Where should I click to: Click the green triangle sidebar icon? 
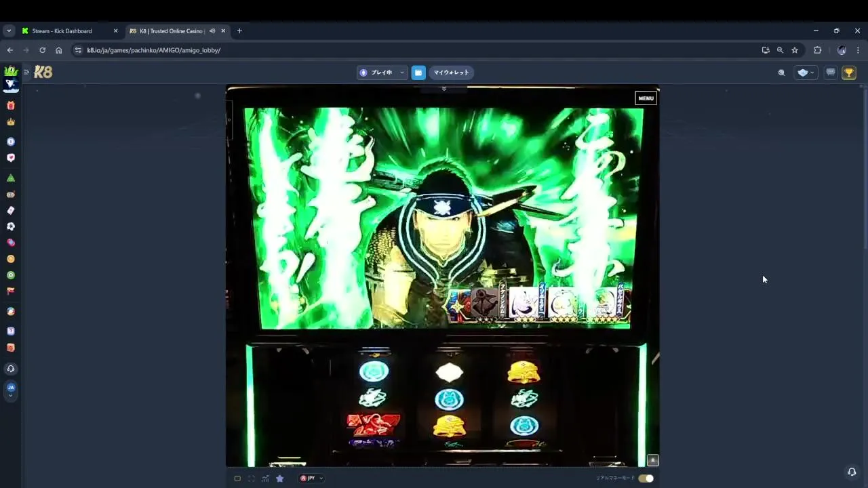click(x=10, y=178)
